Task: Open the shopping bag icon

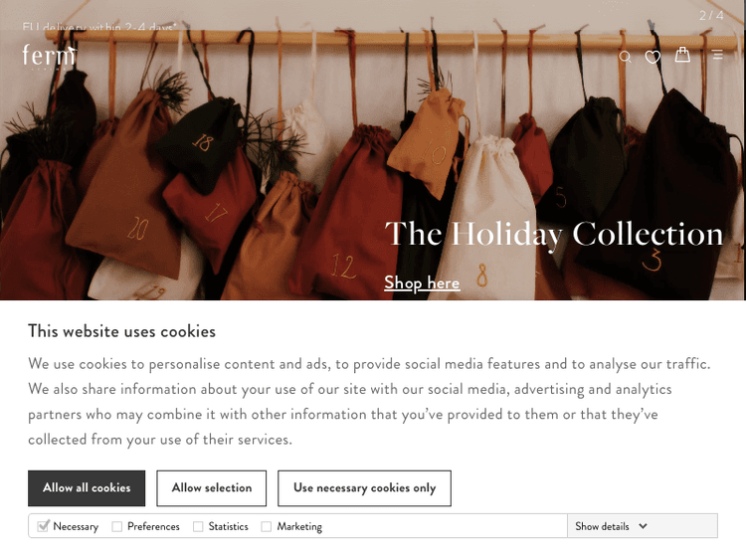Action: [x=682, y=55]
